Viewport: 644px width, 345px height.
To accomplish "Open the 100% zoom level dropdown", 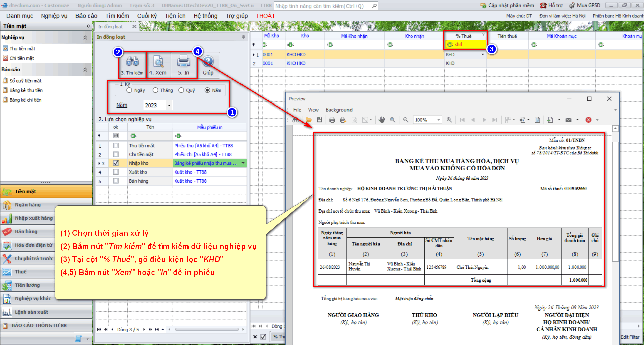I will click(x=438, y=120).
